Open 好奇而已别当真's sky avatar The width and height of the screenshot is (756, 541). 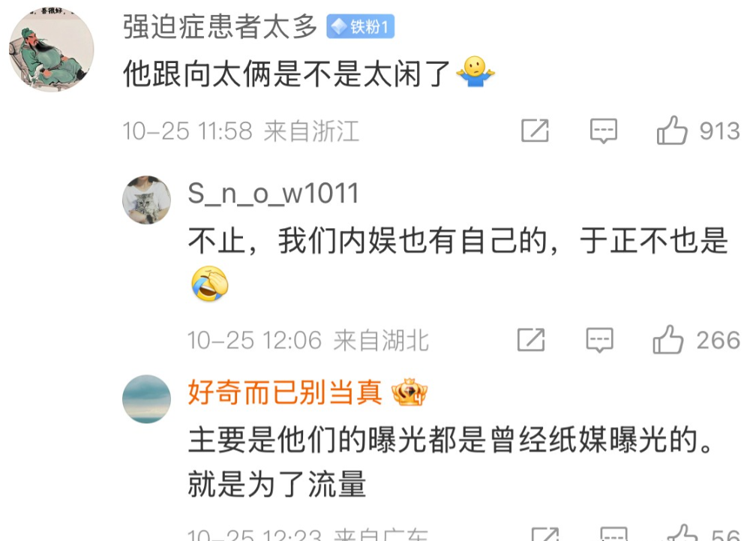point(146,399)
